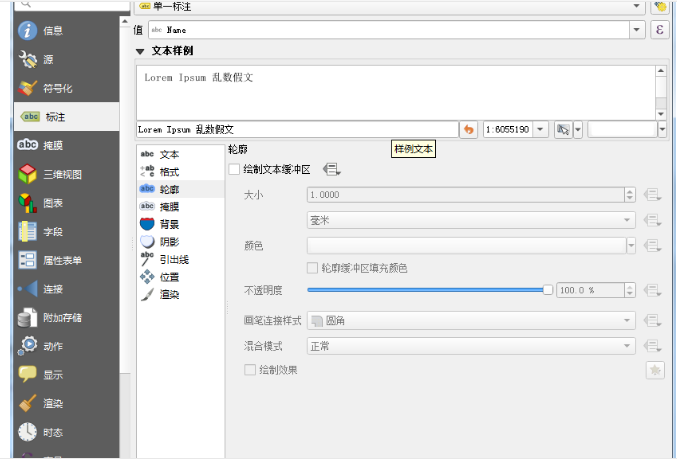Enable 绘制文本缓冲区 checkbox

(x=234, y=169)
